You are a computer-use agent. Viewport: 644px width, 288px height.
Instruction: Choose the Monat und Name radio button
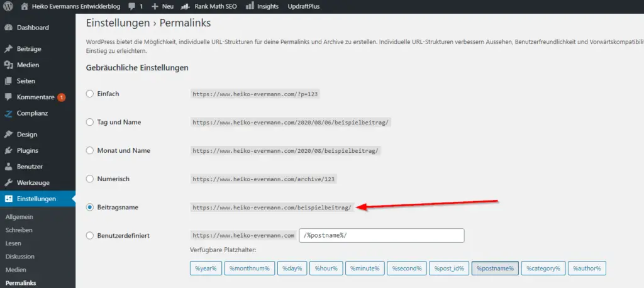point(90,150)
